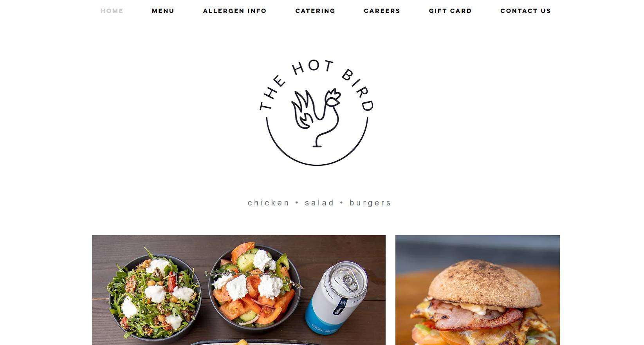644x345 pixels.
Task: Open the Menu page
Action: [x=163, y=11]
